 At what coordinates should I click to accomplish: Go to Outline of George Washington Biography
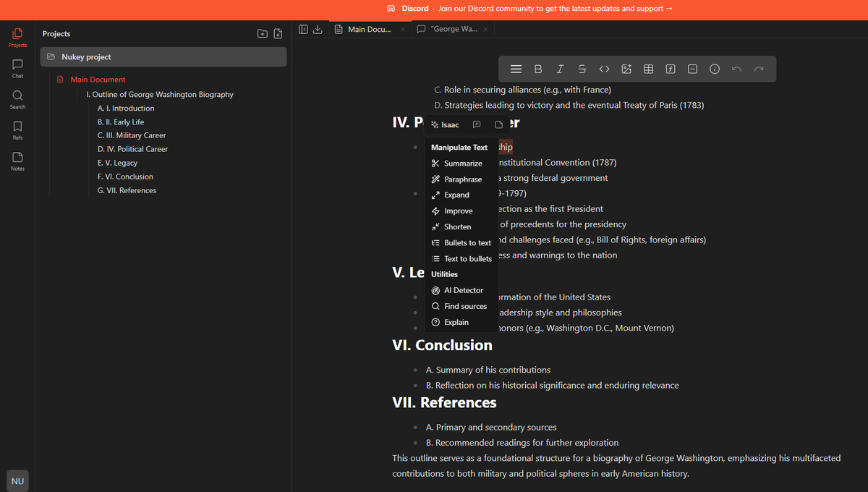(159, 94)
